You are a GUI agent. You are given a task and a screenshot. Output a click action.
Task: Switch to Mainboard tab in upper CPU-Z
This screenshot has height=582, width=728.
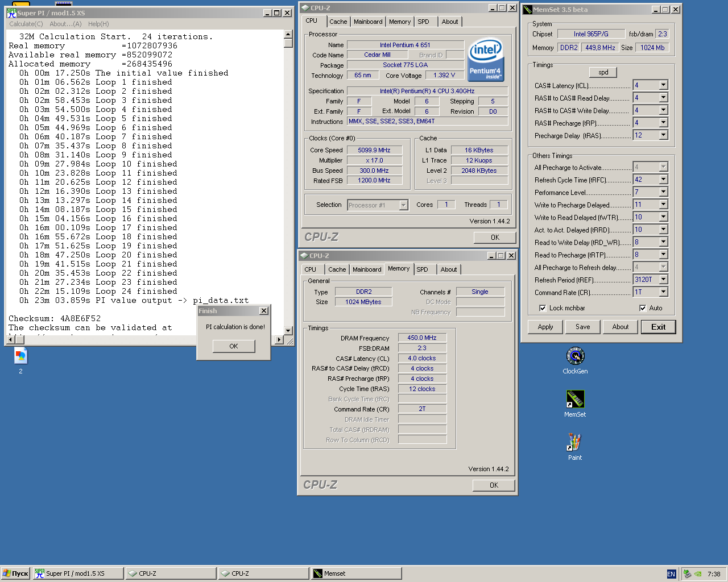pyautogui.click(x=368, y=22)
